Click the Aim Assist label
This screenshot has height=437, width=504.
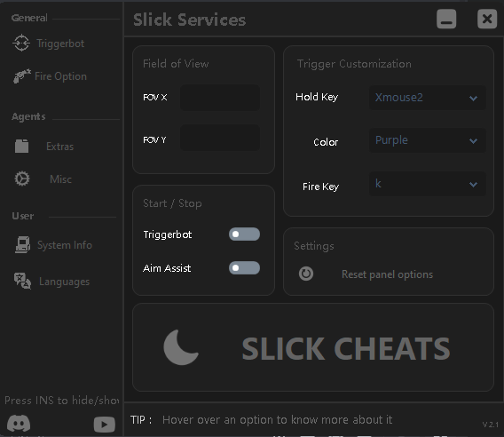167,268
